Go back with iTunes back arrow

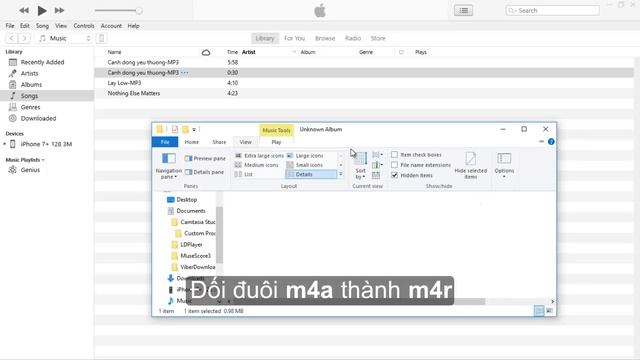tap(11, 38)
